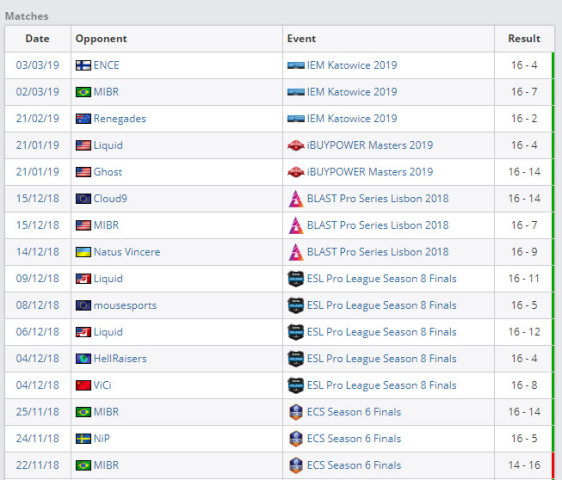Click the date 08/12/18
The width and height of the screenshot is (562, 480).
(x=38, y=305)
